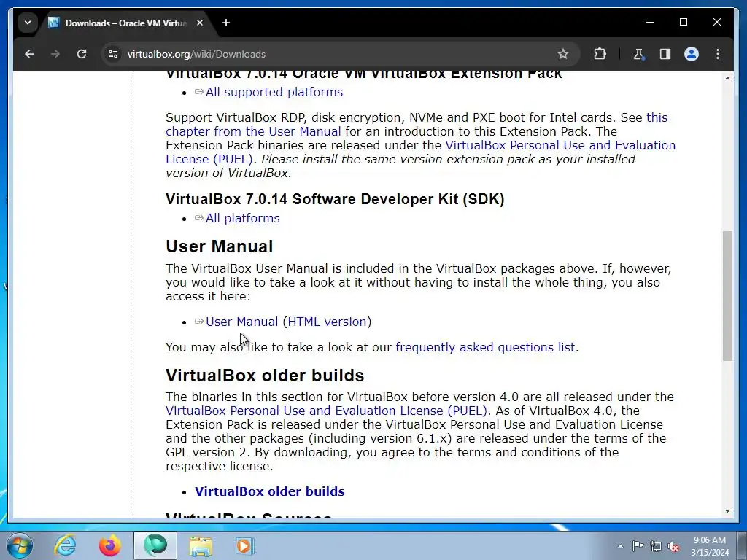Open the Windows Start menu

pos(20,545)
